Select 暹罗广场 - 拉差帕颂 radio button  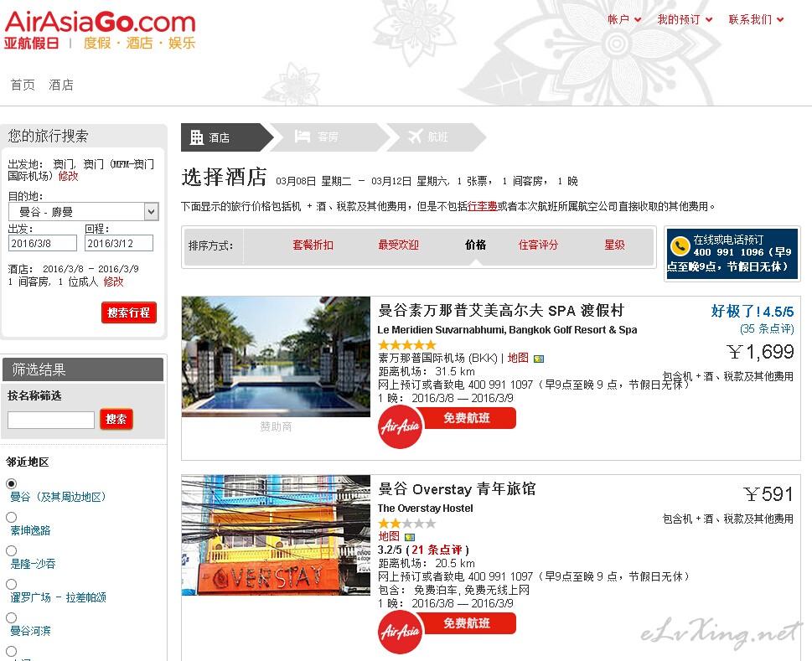click(x=11, y=584)
